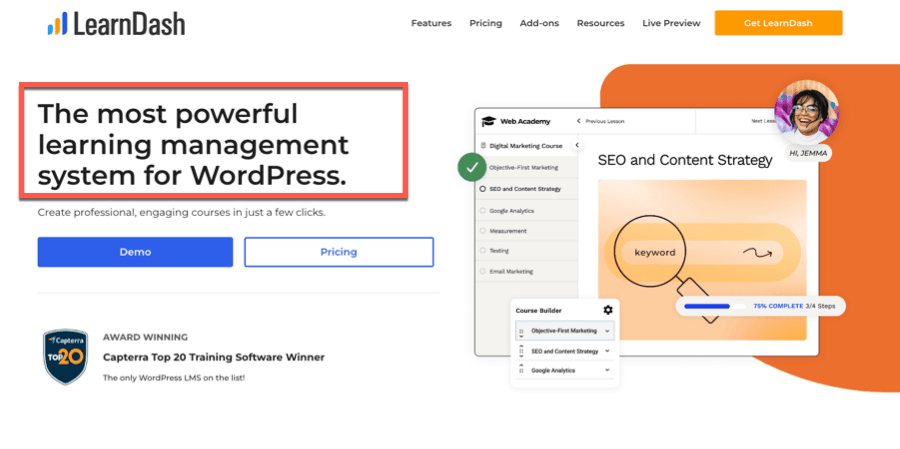Click the blue Demo button
Image resolution: width=900 pixels, height=449 pixels.
click(135, 252)
